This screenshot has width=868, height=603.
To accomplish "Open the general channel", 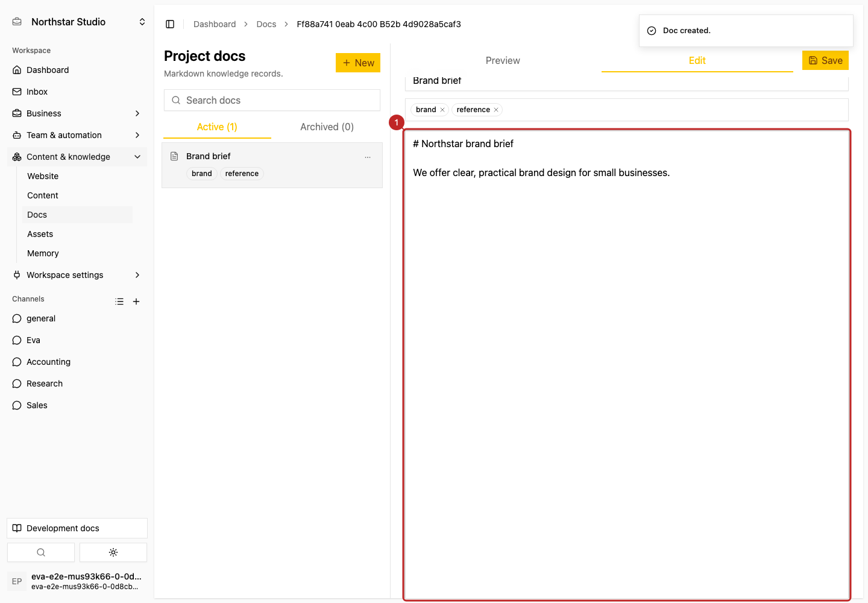I will click(x=77, y=318).
